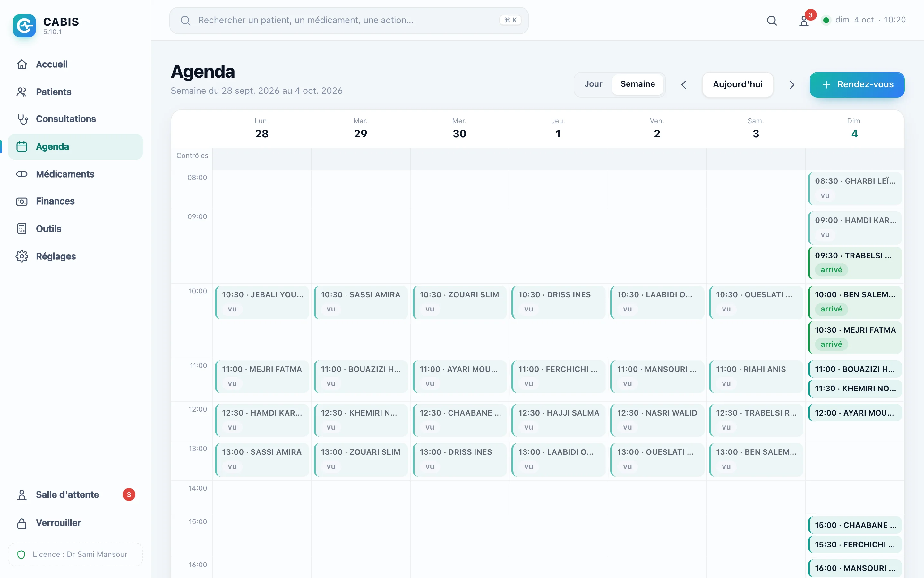924x578 pixels.
Task: Select Sunday 4 day header
Action: coord(854,129)
